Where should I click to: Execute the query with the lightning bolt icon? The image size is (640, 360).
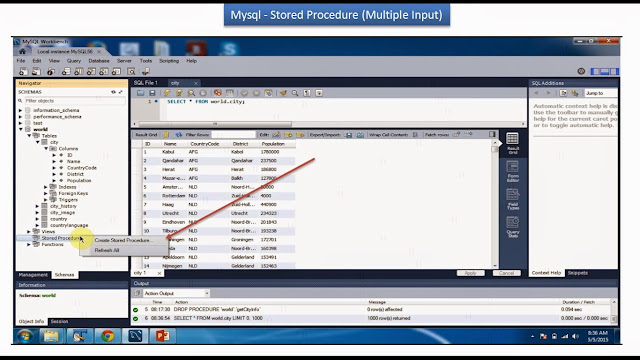pyautogui.click(x=167, y=93)
